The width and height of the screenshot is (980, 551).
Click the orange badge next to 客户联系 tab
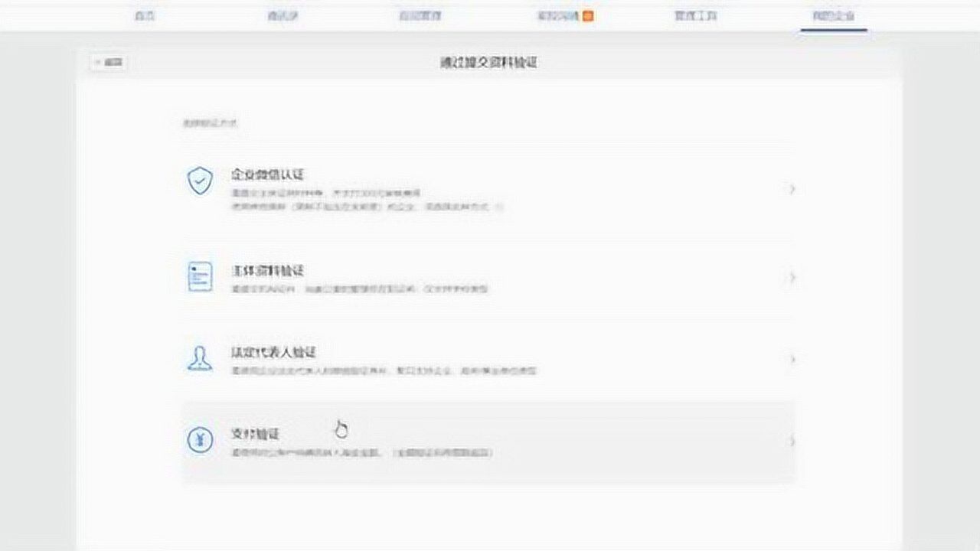(x=588, y=15)
